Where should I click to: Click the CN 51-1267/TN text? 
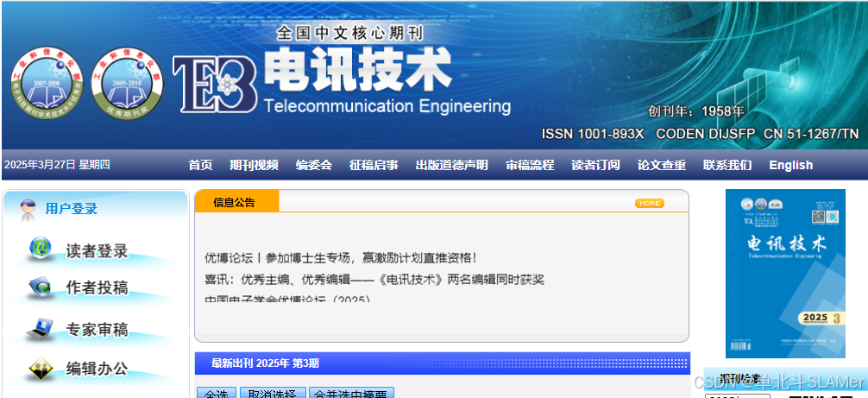[x=811, y=134]
